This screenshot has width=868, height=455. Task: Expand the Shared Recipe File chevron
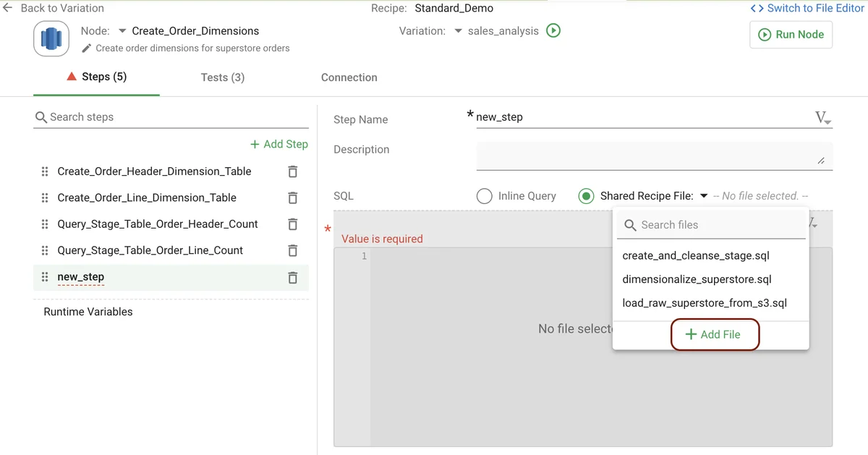[x=704, y=195]
